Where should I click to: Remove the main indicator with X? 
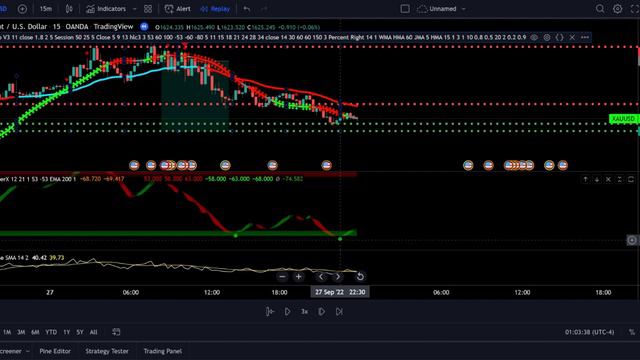tap(572, 37)
